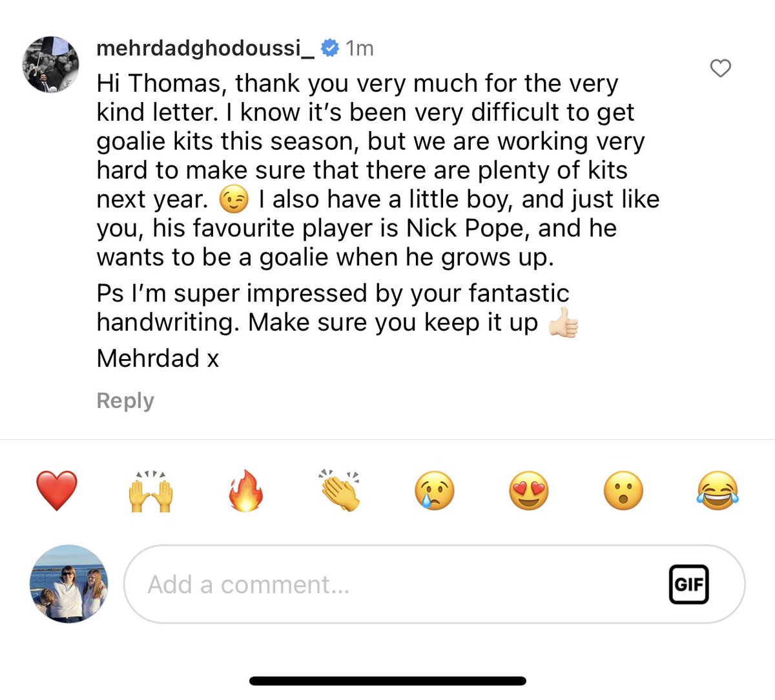Insert the clapping hands emoji
The width and height of the screenshot is (775, 700).
point(340,491)
